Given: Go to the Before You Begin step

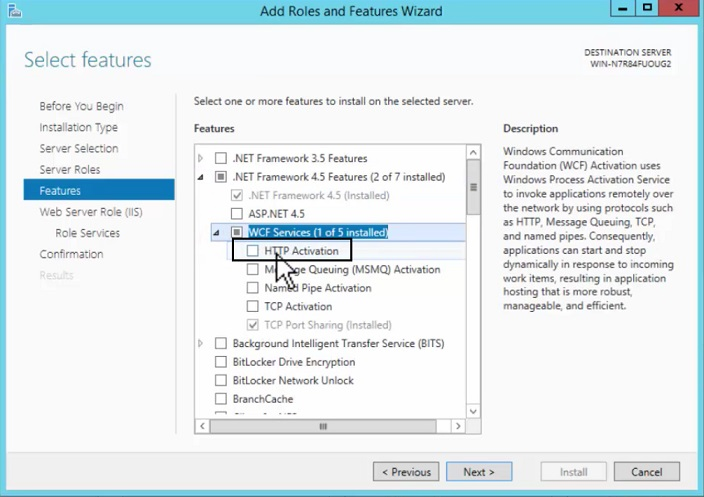Looking at the screenshot, I should point(81,106).
